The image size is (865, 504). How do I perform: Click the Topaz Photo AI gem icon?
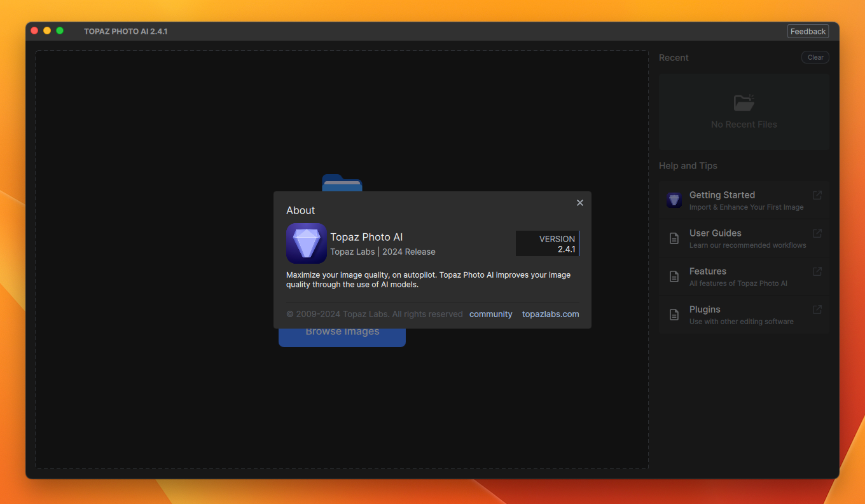point(307,243)
